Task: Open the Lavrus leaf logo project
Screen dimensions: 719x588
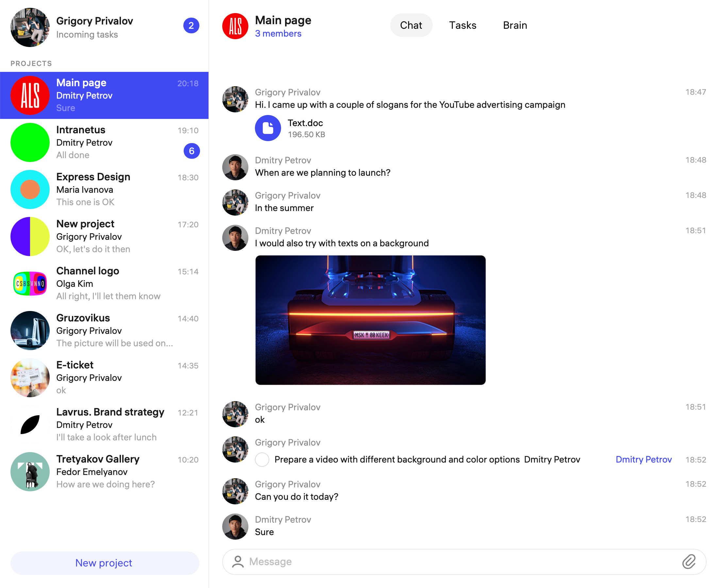Action: click(x=30, y=424)
